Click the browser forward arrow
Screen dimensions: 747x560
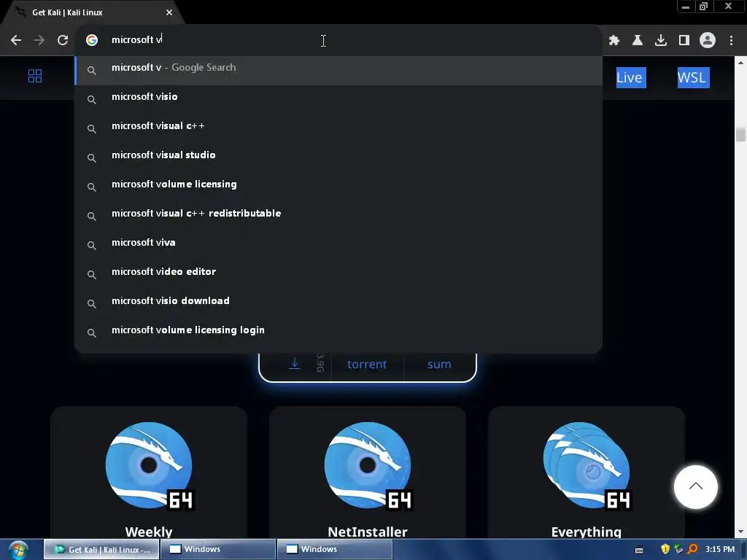click(39, 40)
